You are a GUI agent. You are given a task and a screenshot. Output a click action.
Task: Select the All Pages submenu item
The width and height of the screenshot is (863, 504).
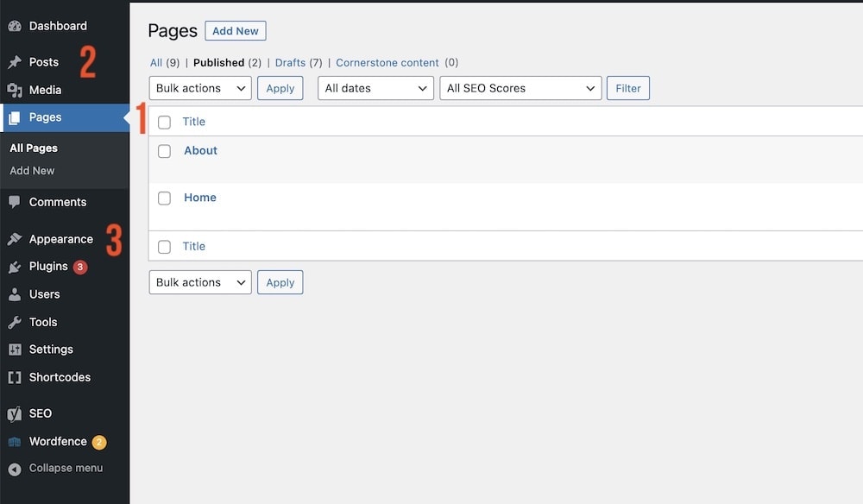tap(34, 148)
